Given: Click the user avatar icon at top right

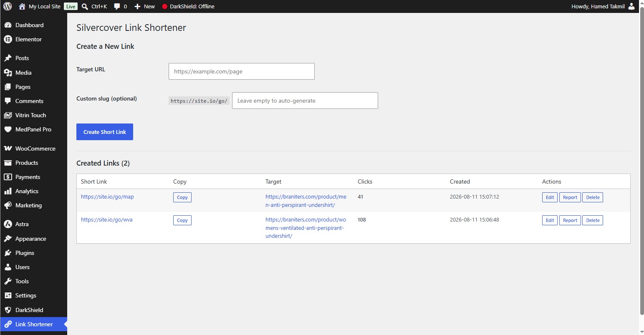Looking at the screenshot, I should pyautogui.click(x=631, y=6).
